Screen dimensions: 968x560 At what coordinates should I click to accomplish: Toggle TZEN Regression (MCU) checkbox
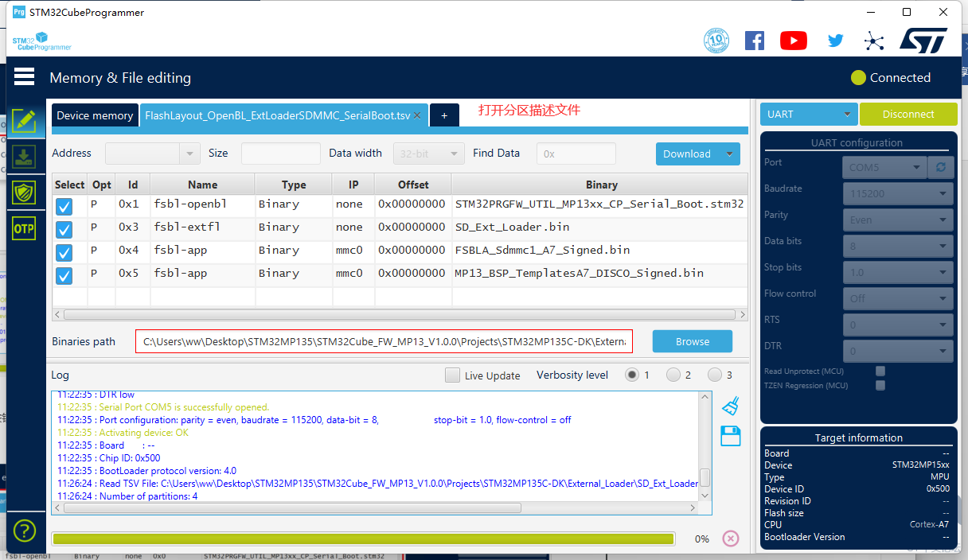tap(880, 385)
